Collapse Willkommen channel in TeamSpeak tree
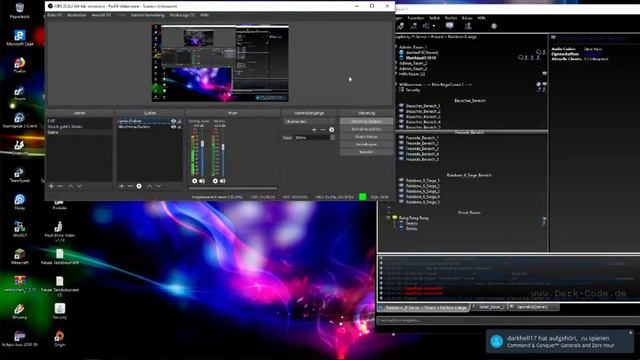 pos(396,84)
